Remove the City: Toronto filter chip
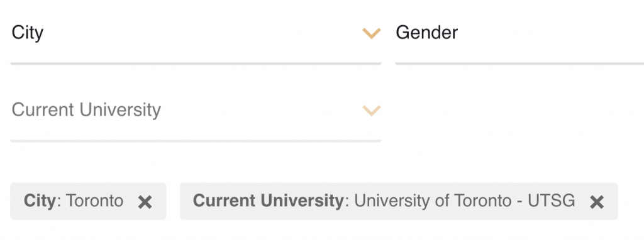The image size is (644, 240). pos(145,202)
